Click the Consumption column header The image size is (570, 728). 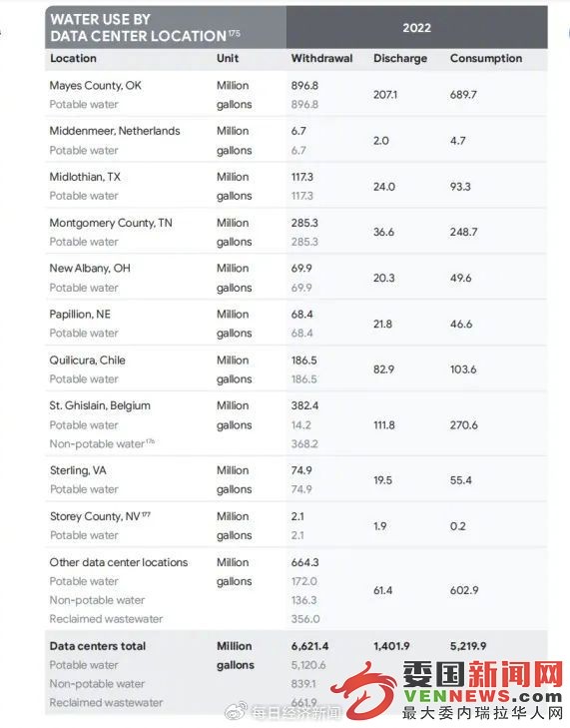486,59
